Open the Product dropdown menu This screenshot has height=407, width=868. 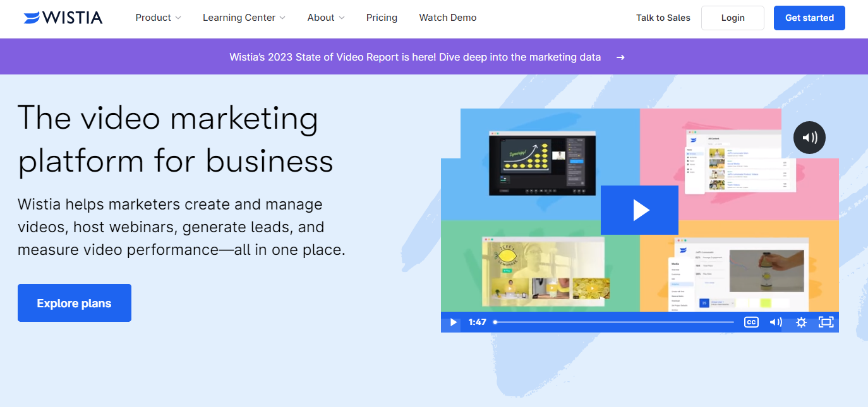pyautogui.click(x=158, y=18)
